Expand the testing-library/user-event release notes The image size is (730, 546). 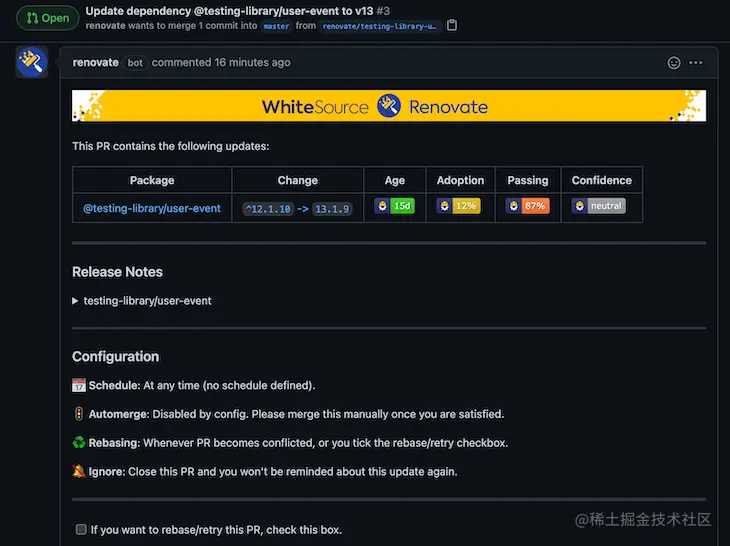[142, 301]
